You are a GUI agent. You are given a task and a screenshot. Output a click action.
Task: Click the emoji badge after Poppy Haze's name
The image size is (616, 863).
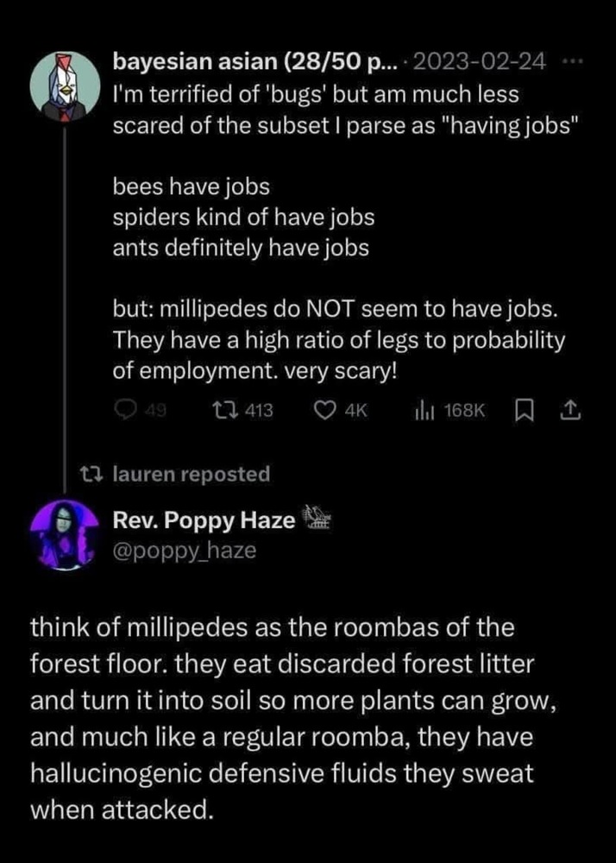[315, 520]
